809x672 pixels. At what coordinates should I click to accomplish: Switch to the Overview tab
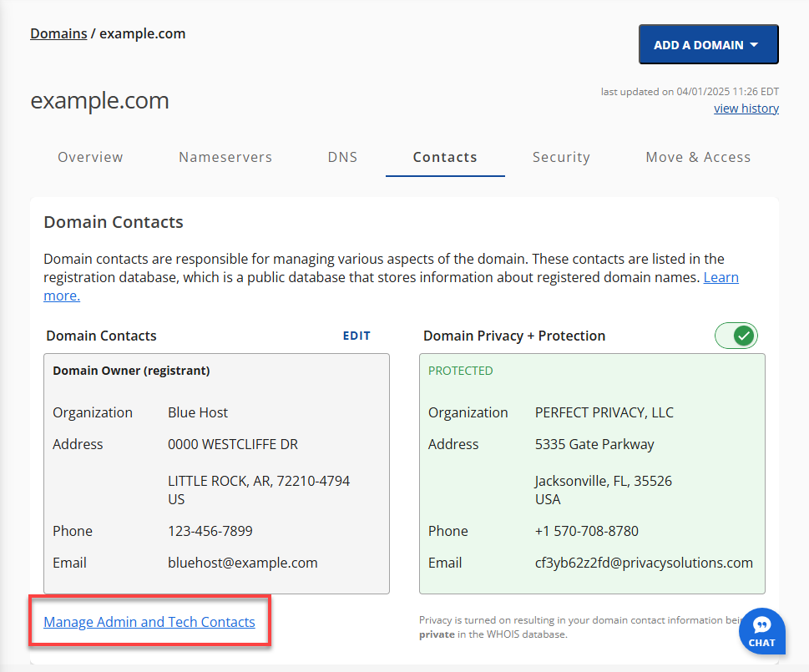pos(90,157)
